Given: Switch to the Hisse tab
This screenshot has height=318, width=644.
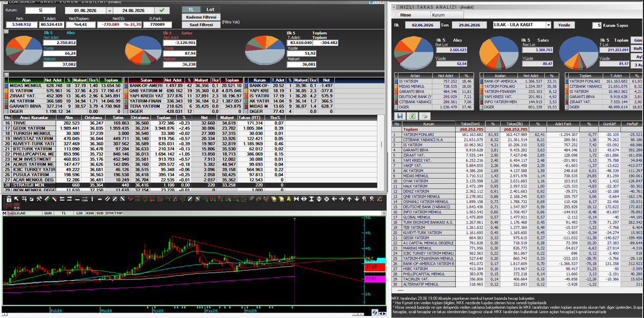Looking at the screenshot, I should [406, 15].
